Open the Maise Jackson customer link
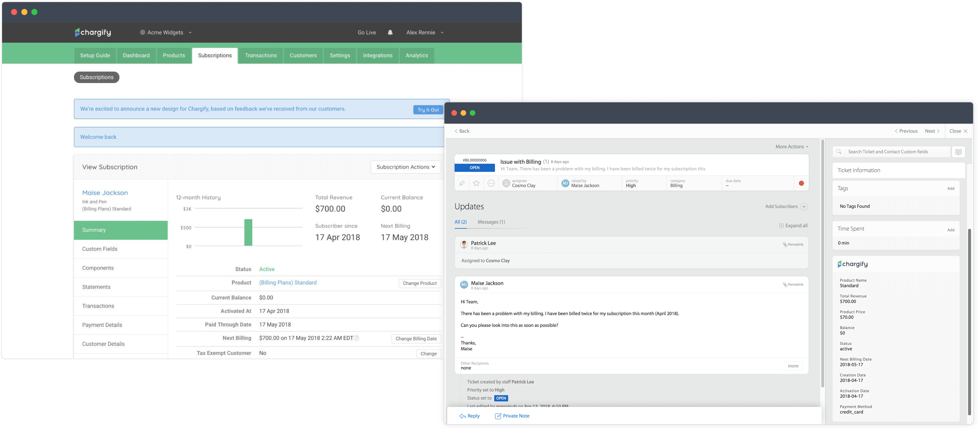The height and width of the screenshot is (431, 980). tap(105, 193)
